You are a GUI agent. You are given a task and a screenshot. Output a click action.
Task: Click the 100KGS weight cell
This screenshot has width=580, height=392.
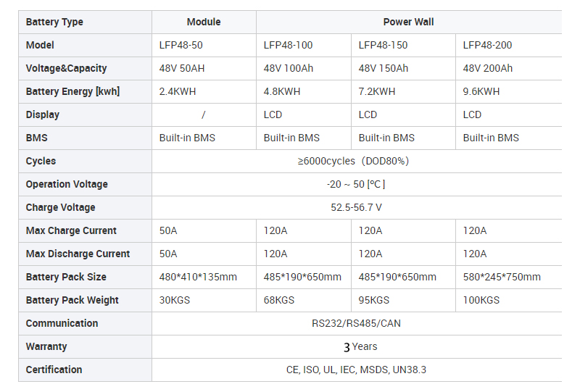pos(481,300)
